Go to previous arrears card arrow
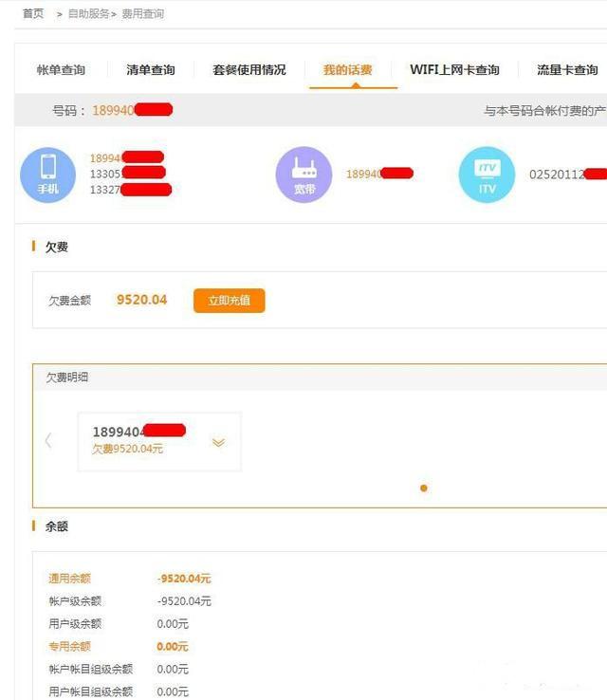Screen dimensions: 607x700 click(x=48, y=440)
